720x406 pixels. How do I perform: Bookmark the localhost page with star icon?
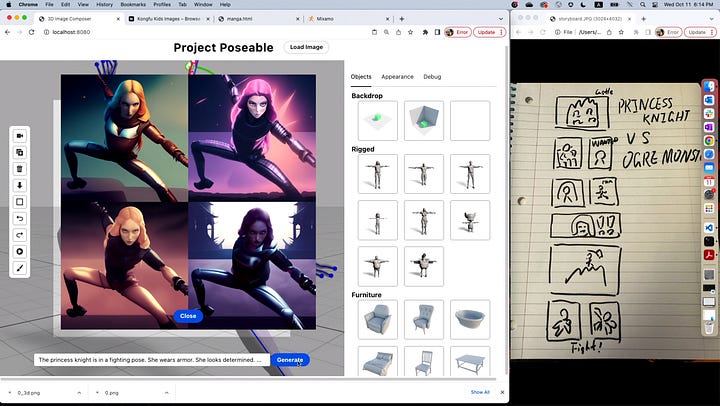(x=411, y=32)
